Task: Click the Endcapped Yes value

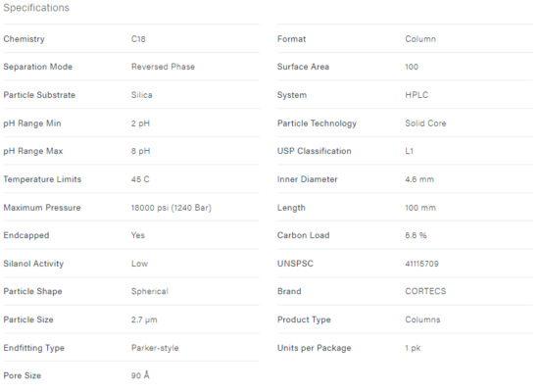Action: pyautogui.click(x=138, y=235)
